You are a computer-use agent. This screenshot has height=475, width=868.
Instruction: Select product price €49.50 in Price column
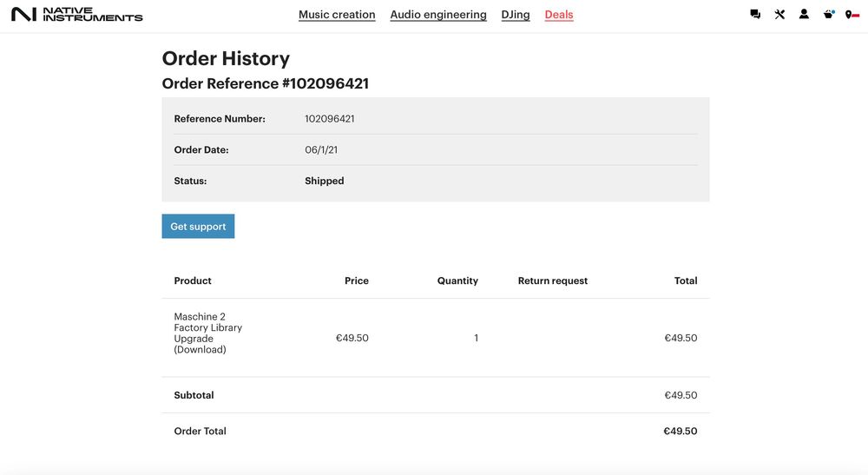coord(352,338)
